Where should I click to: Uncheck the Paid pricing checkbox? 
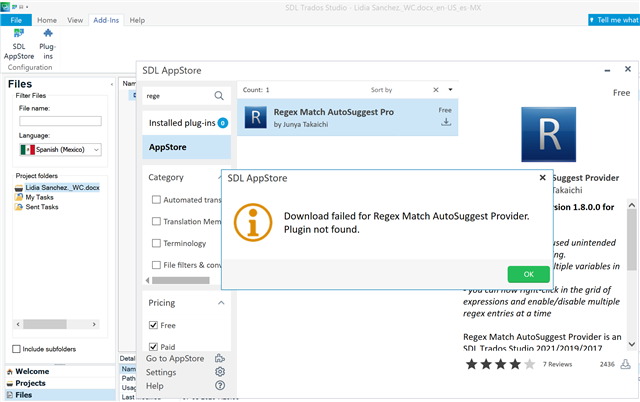(x=153, y=346)
